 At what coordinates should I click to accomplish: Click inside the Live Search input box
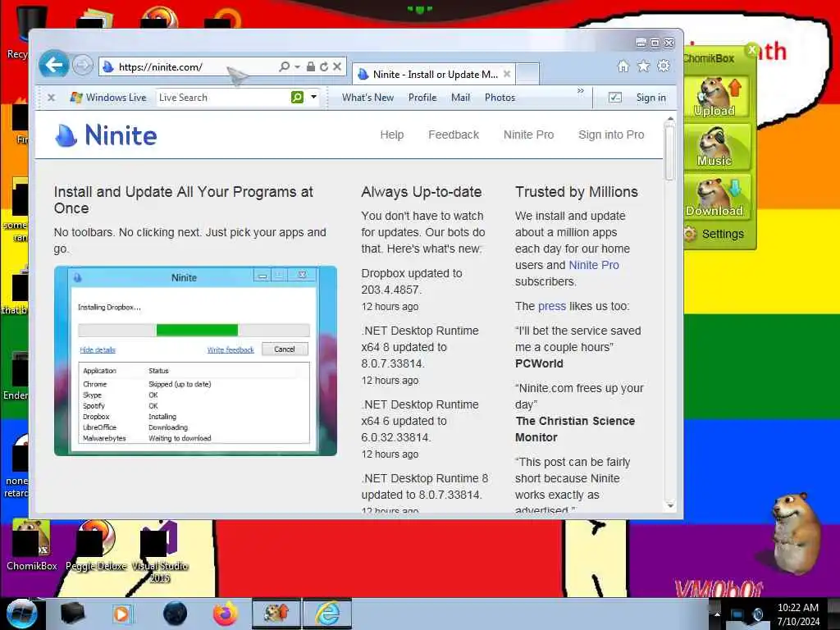tap(222, 98)
